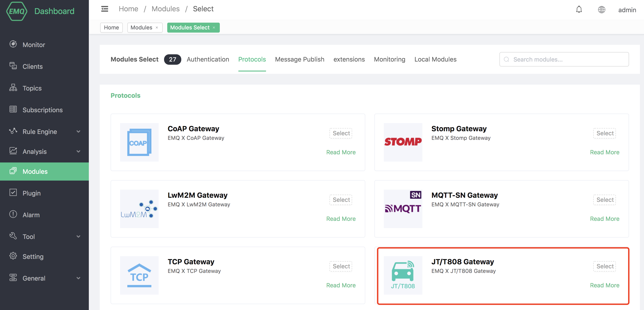The height and width of the screenshot is (310, 644).
Task: Expand the Analysis submenu chevron
Action: pyautogui.click(x=78, y=152)
